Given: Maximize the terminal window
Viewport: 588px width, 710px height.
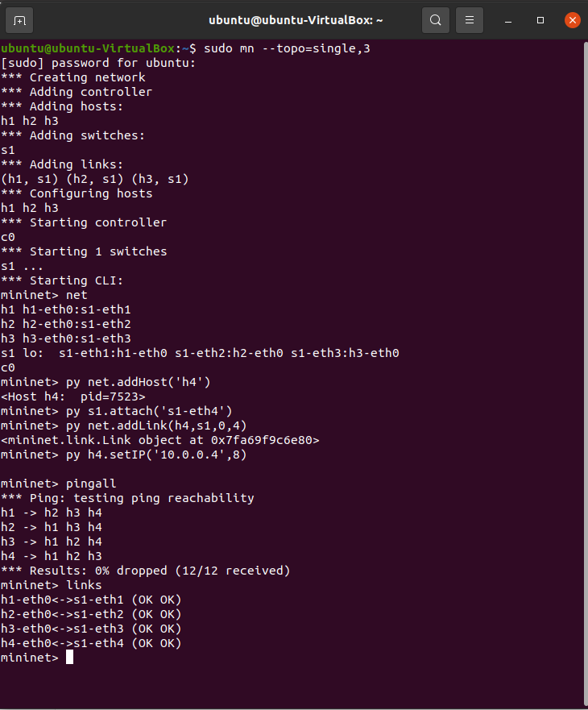Looking at the screenshot, I should (540, 20).
